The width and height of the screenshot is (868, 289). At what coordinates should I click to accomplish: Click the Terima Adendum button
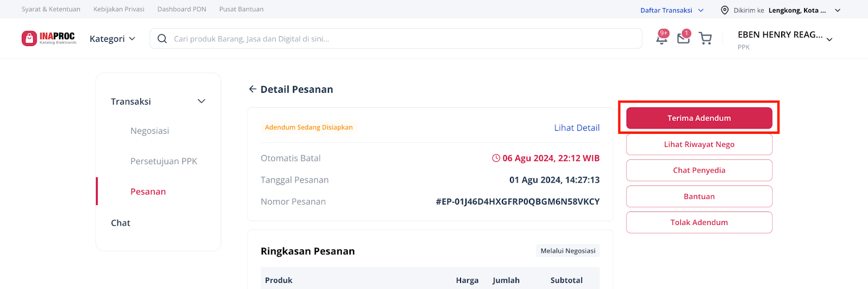699,118
